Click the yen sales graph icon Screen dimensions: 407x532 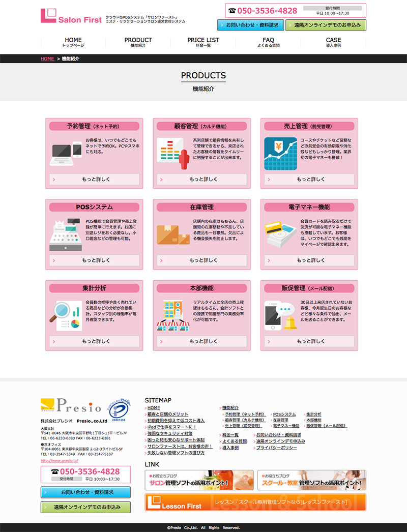280,154
